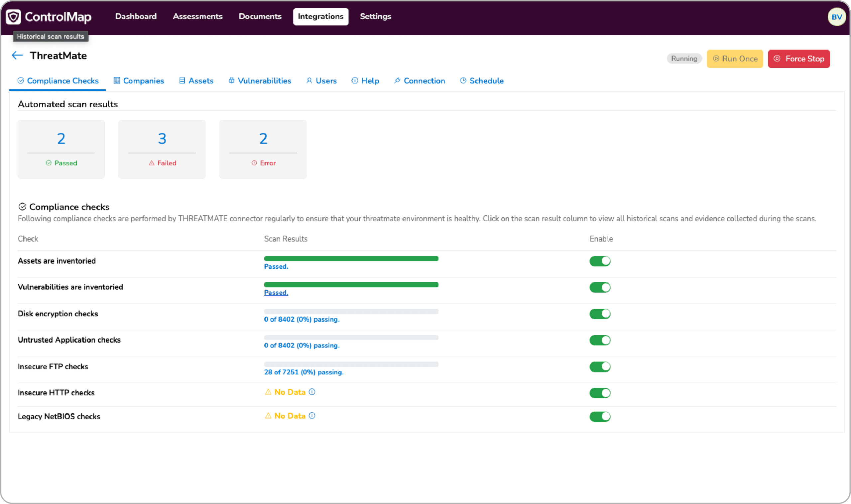Screen dimensions: 851x504
Task: Switch off Insecure HTTP checks toggle
Action: [x=600, y=393]
